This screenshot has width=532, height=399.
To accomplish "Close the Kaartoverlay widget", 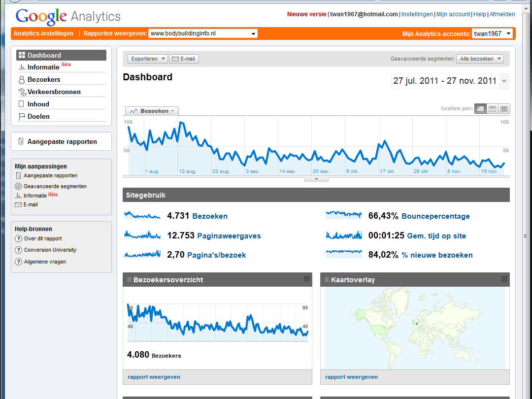I will (x=504, y=279).
